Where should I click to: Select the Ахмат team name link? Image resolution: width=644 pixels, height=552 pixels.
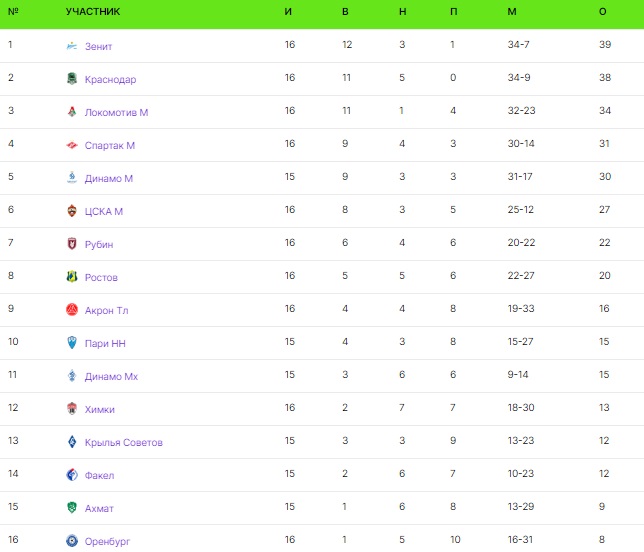coord(99,508)
